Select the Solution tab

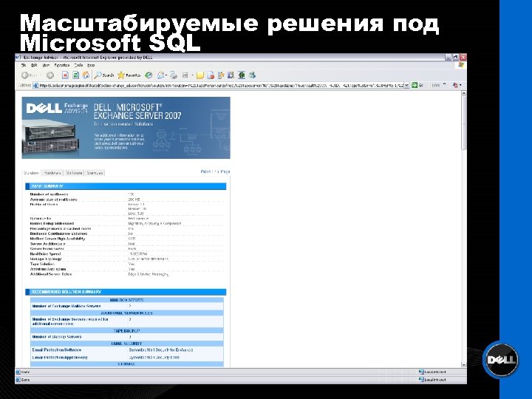pos(31,173)
